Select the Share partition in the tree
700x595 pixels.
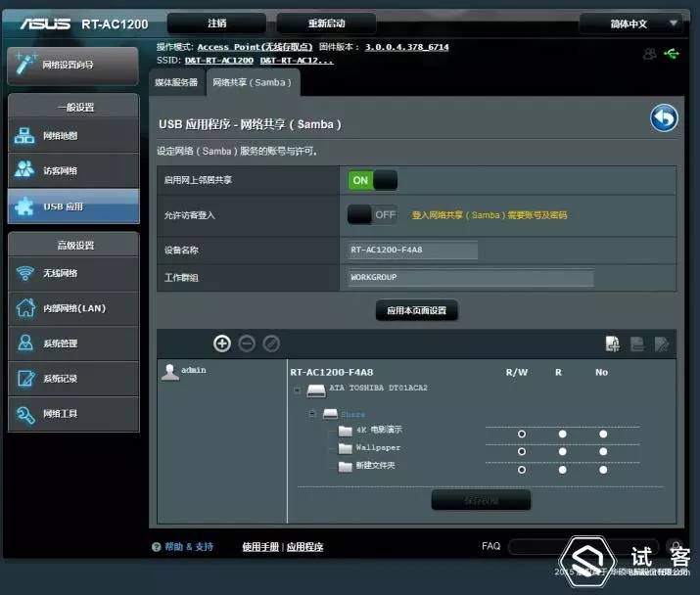click(x=352, y=415)
